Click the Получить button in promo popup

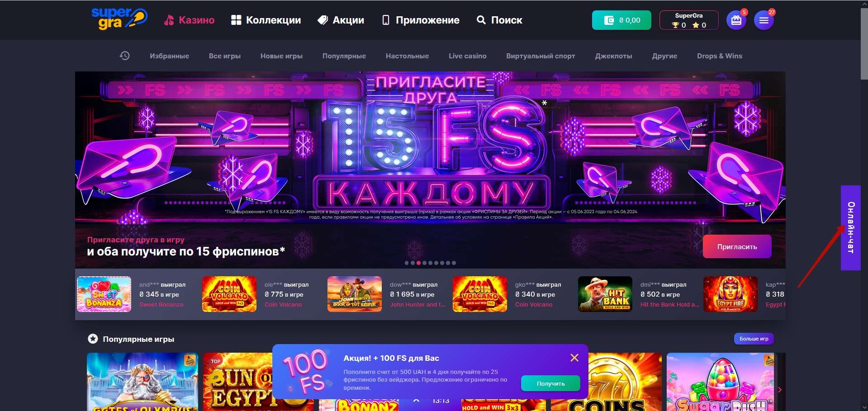click(x=550, y=383)
